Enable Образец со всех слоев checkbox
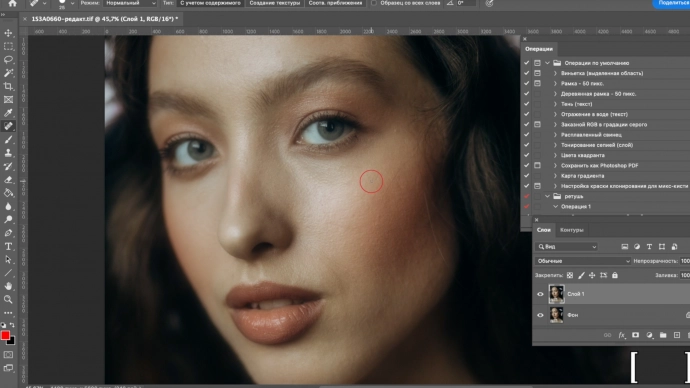The image size is (690, 388). 374,3
